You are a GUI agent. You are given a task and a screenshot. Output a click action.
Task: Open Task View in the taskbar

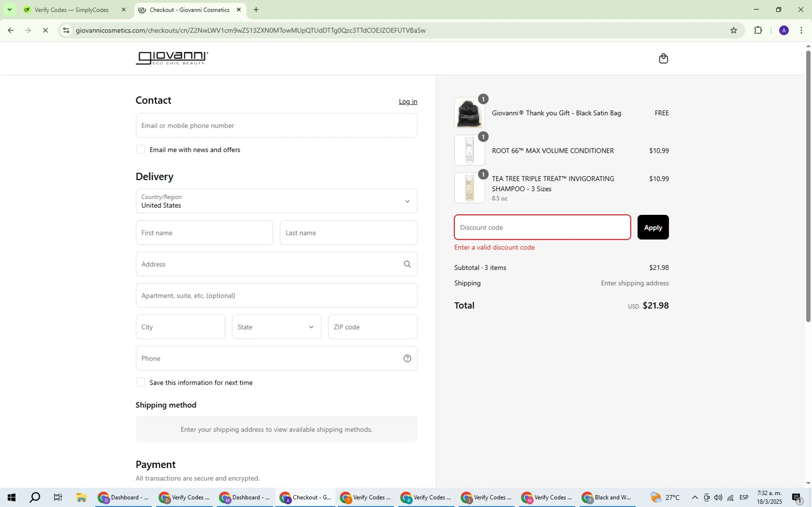click(58, 497)
